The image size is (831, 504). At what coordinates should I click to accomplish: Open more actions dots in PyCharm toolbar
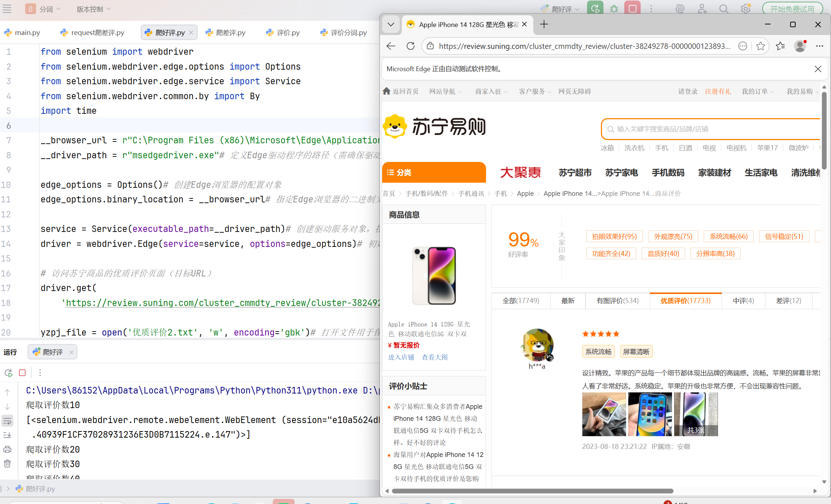651,9
